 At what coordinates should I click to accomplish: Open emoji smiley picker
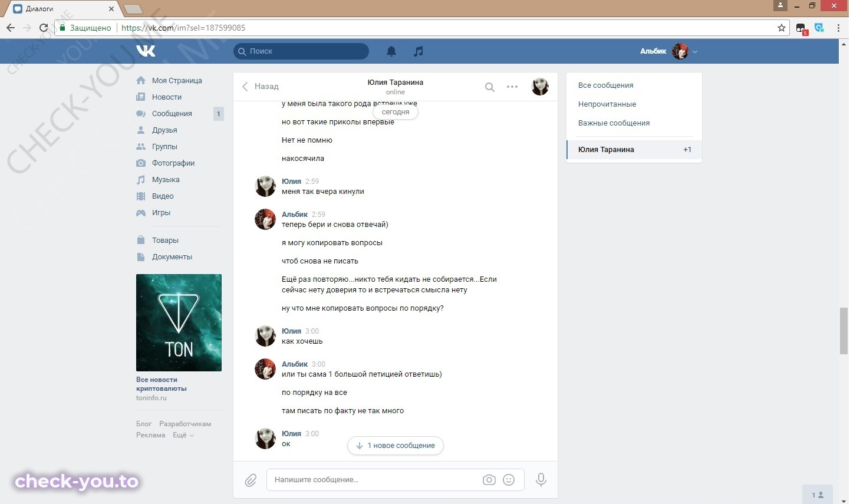[509, 480]
